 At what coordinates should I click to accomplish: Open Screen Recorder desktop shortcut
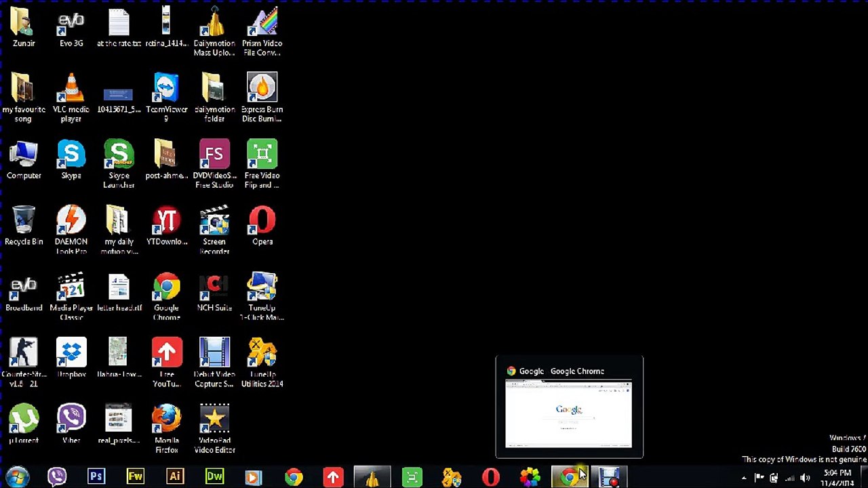pos(214,230)
